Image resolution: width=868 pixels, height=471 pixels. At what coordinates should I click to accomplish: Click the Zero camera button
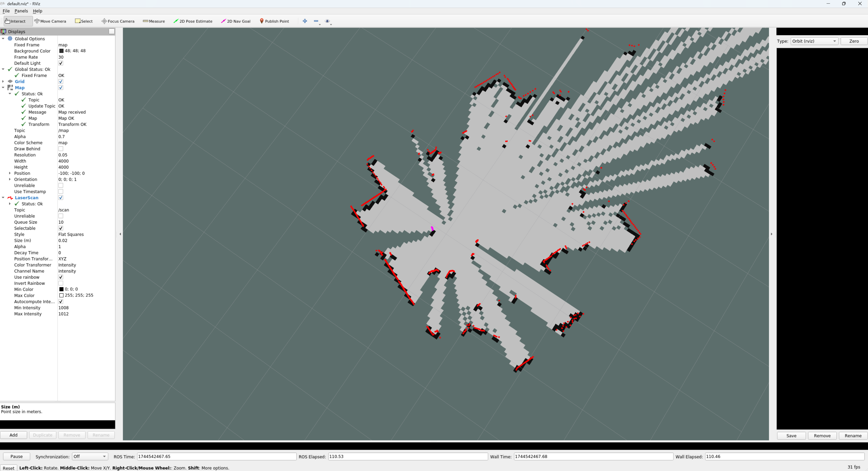coord(854,41)
